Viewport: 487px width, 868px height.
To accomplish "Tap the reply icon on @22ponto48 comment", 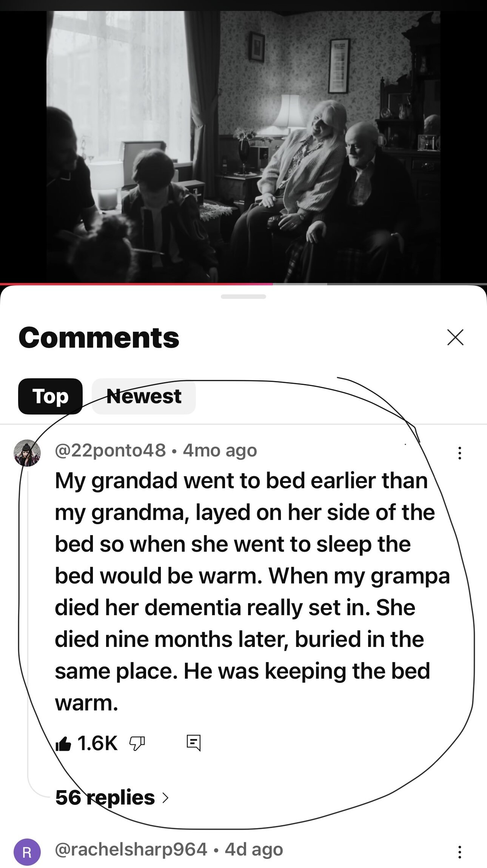I will pyautogui.click(x=194, y=743).
